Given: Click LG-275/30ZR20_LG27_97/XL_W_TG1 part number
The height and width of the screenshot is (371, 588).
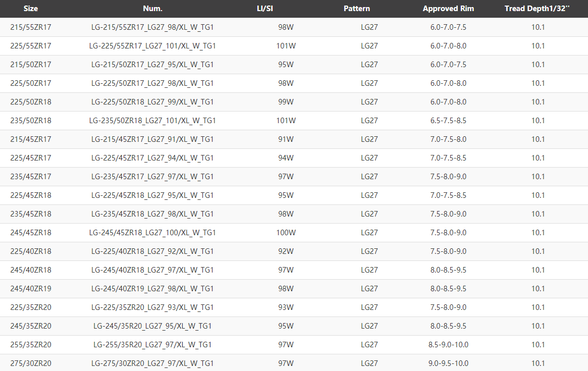Looking at the screenshot, I should click(152, 363).
